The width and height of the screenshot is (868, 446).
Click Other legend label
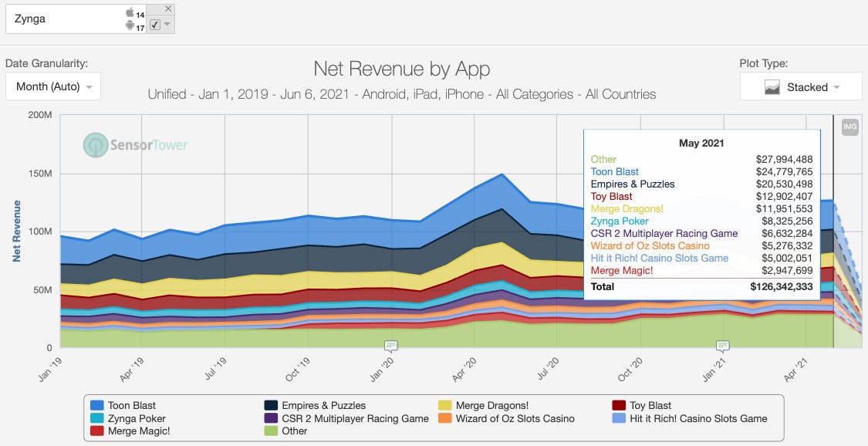click(295, 431)
